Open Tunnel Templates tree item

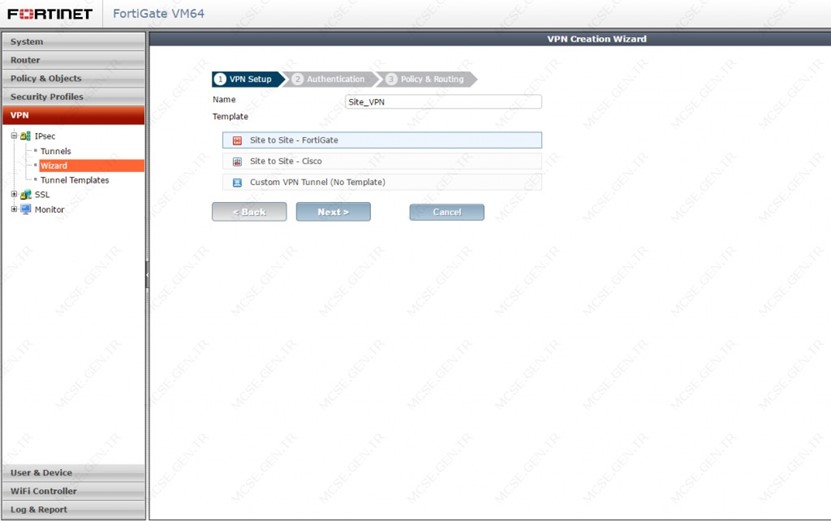click(75, 180)
